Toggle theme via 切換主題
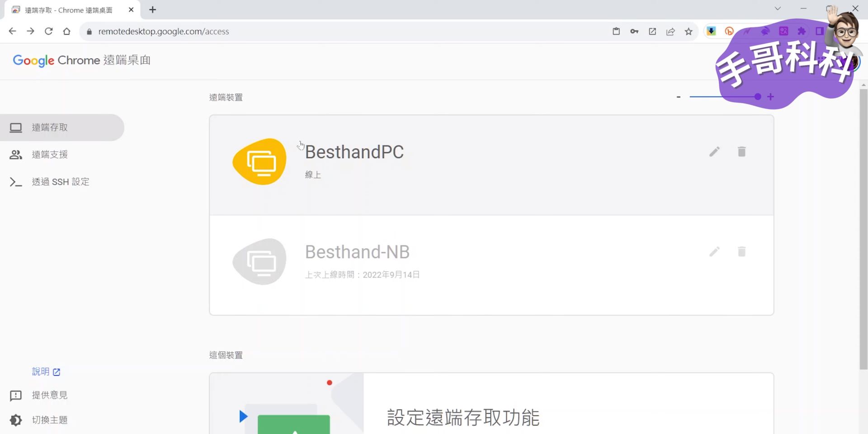 point(50,420)
